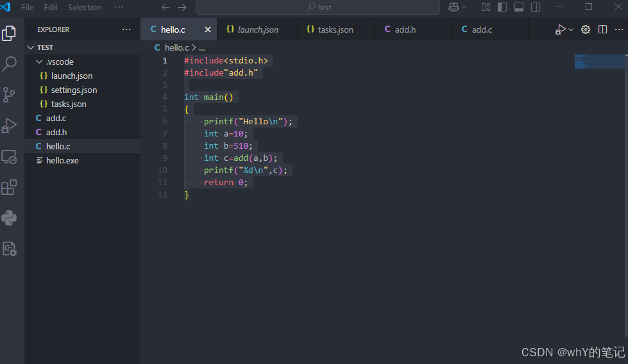Open the run button dropdown arrow

point(571,29)
